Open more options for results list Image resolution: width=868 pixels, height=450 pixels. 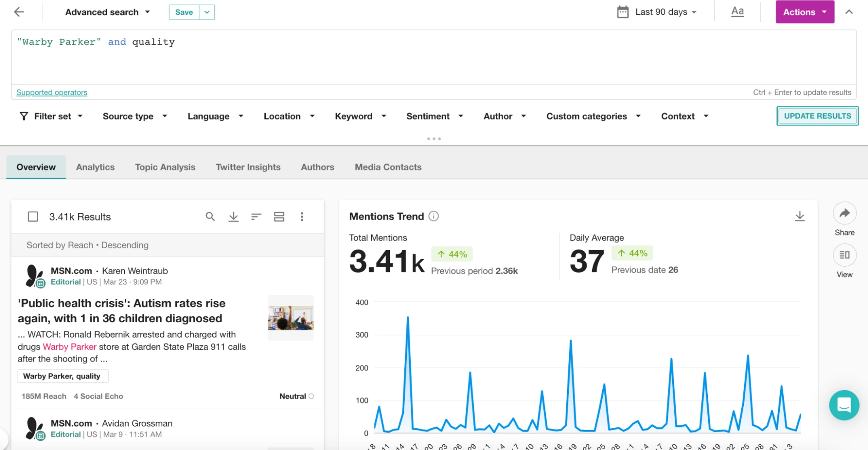click(302, 216)
